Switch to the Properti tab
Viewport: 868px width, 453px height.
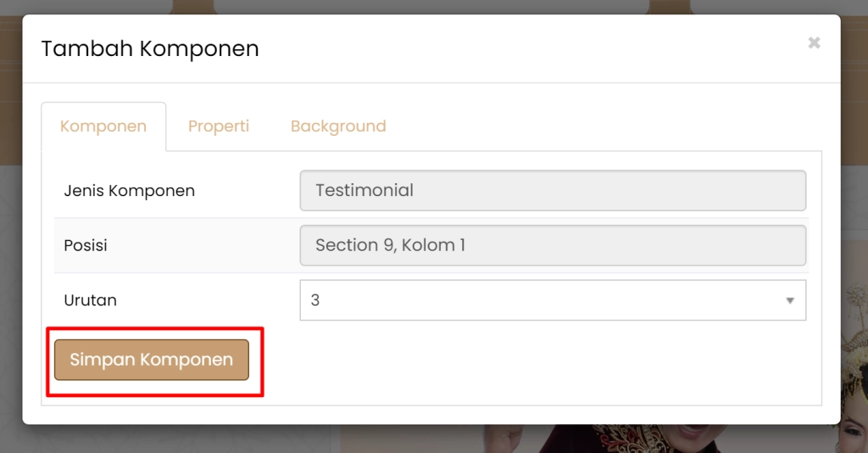click(x=219, y=126)
